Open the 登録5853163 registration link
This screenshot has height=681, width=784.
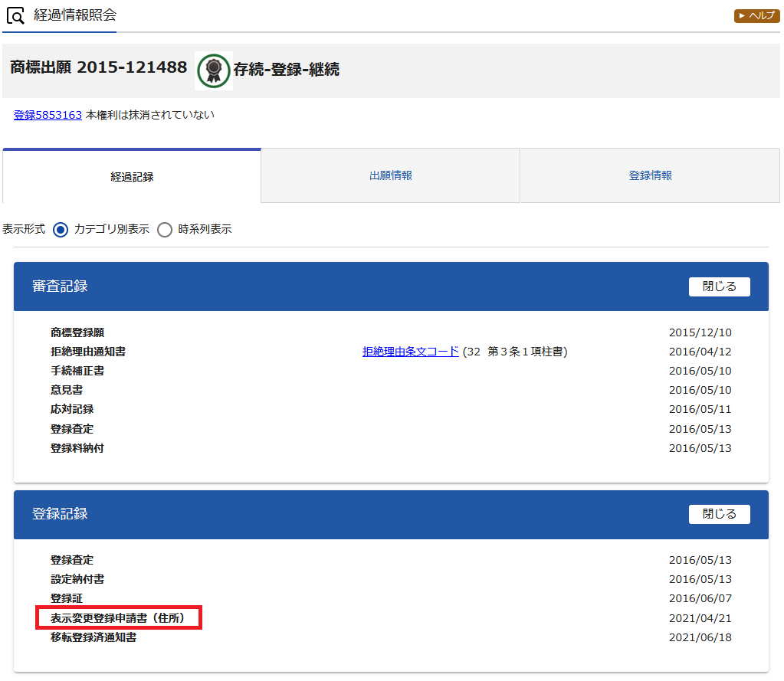click(48, 115)
